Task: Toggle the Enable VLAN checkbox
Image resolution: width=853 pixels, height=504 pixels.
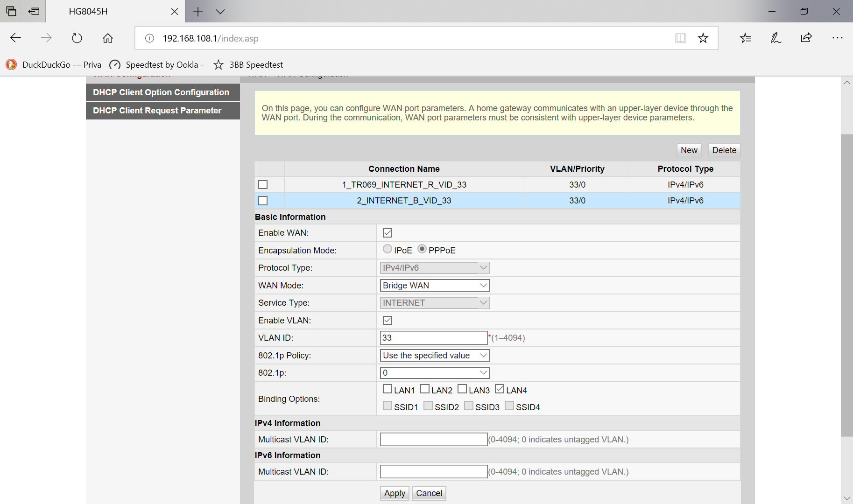Action: [x=388, y=321]
